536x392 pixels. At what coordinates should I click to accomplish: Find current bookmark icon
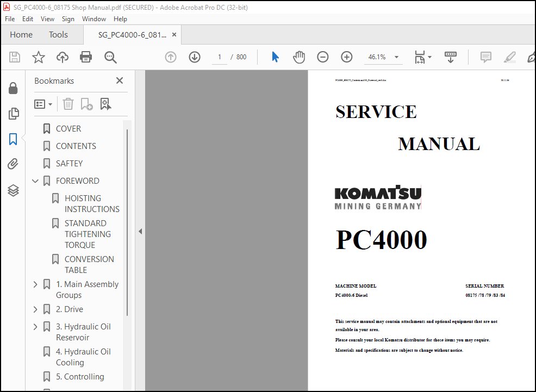pyautogui.click(x=105, y=104)
